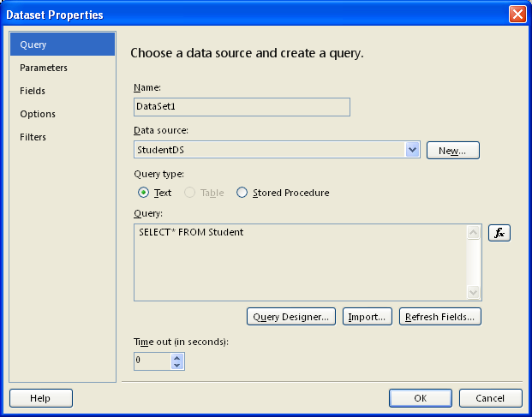Click the Time out value field
The height and width of the screenshot is (417, 532).
point(152,361)
